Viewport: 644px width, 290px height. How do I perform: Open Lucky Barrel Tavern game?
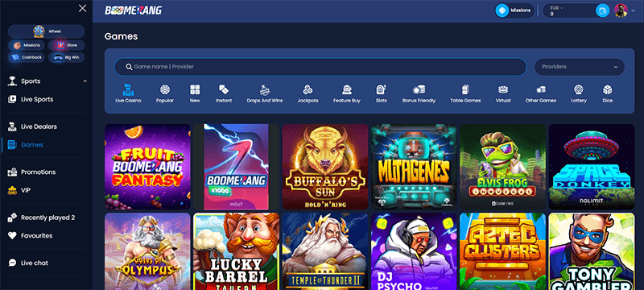pos(236,251)
